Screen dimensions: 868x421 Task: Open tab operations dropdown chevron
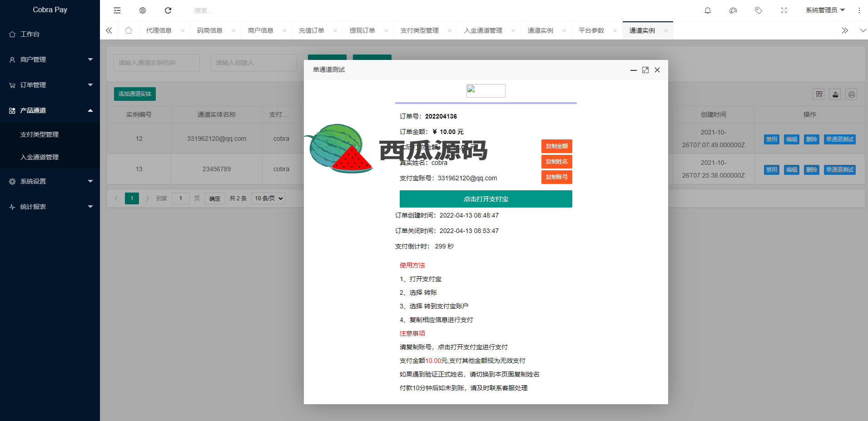(863, 30)
